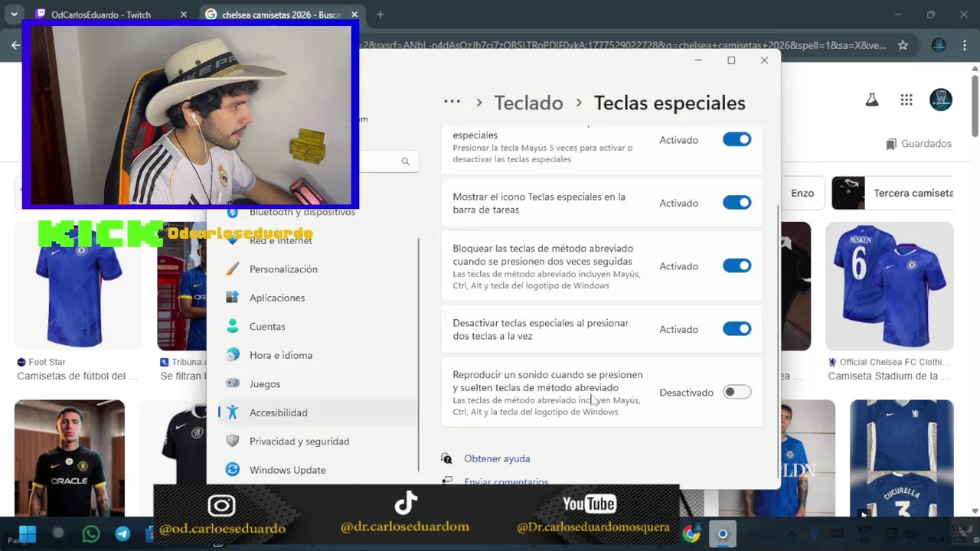
Task: Select the Tercera camiseta filter chip
Action: click(x=893, y=193)
